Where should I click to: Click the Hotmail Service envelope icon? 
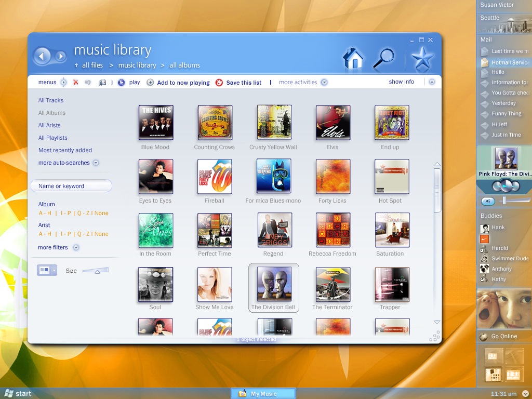coord(485,62)
